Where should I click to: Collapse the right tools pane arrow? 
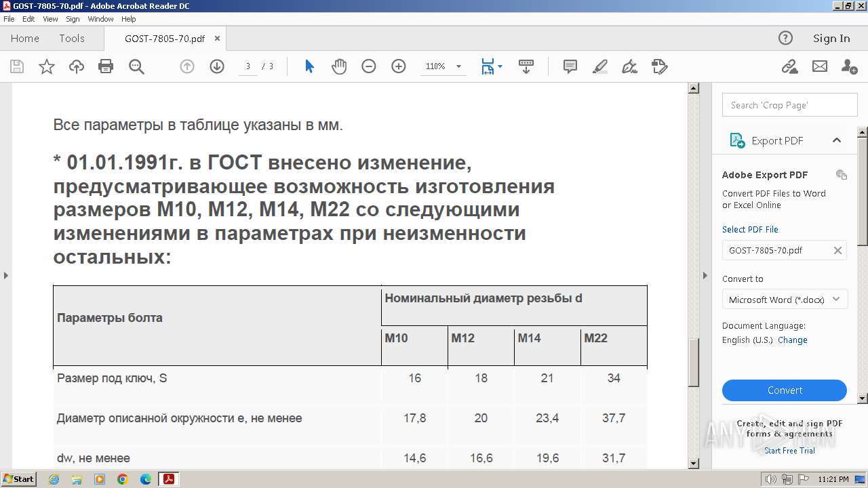tap(705, 275)
